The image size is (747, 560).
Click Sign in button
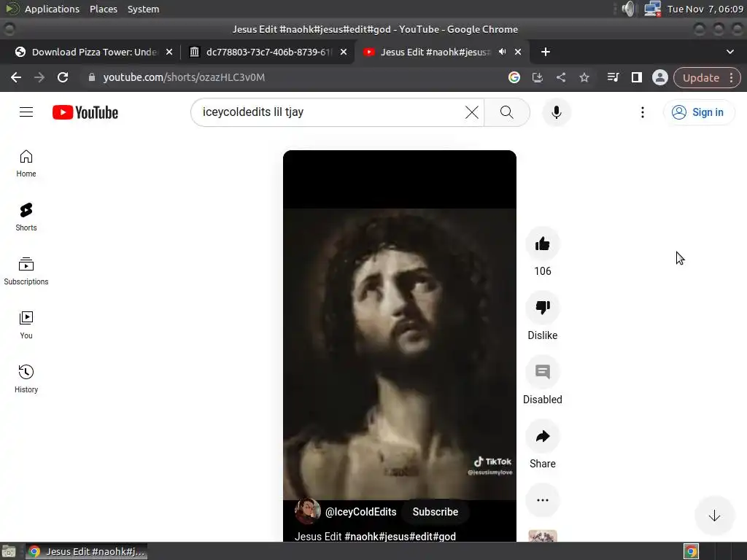coord(699,112)
